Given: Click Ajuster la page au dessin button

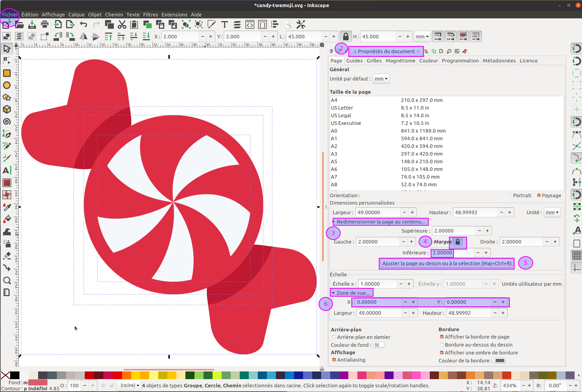Looking at the screenshot, I should click(x=447, y=263).
